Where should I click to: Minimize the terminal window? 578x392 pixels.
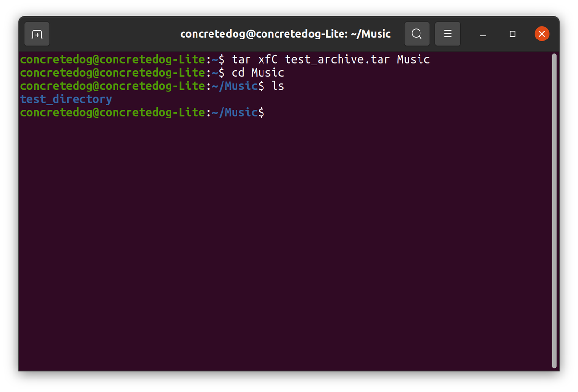tap(483, 34)
